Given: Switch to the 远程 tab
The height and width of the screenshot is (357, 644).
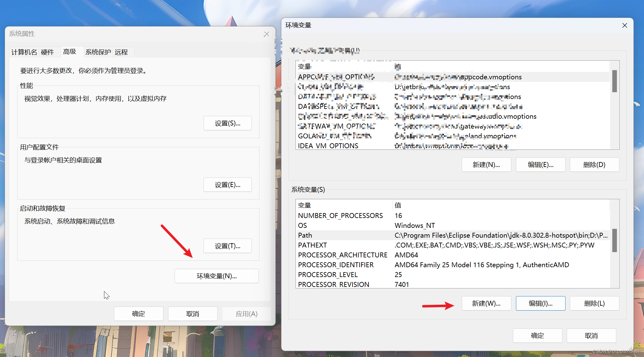Looking at the screenshot, I should point(121,52).
